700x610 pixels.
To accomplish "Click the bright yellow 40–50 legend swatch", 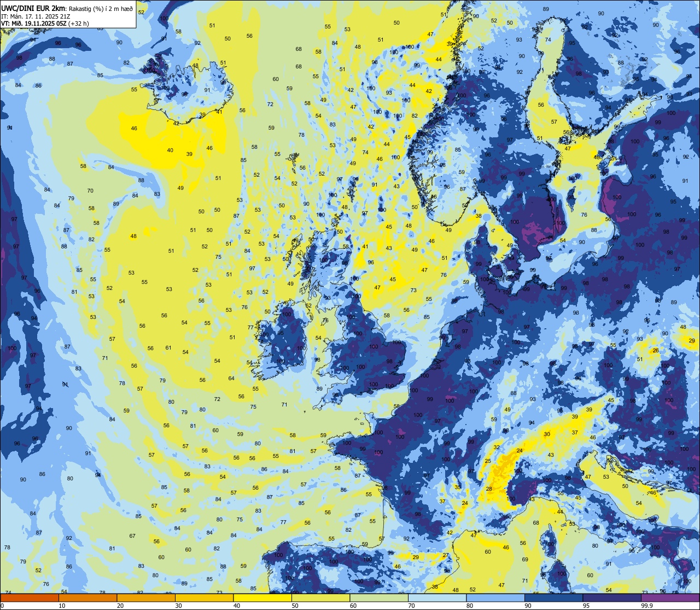I will click(262, 598).
